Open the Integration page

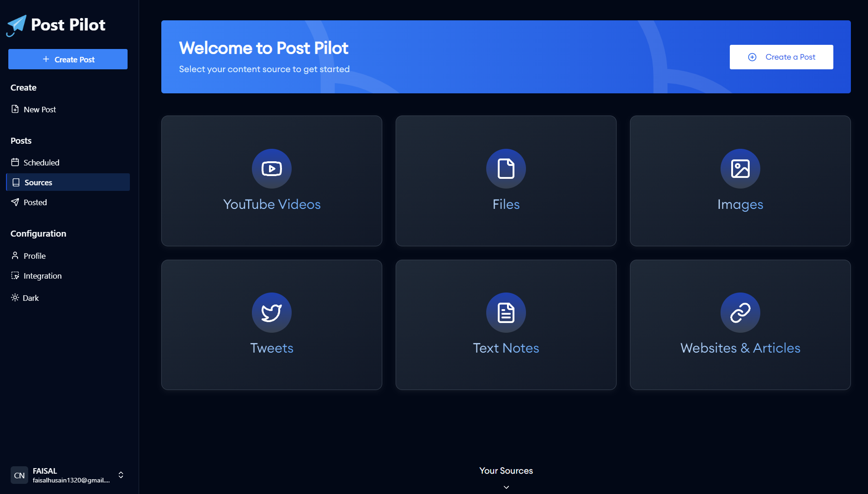pyautogui.click(x=68, y=276)
